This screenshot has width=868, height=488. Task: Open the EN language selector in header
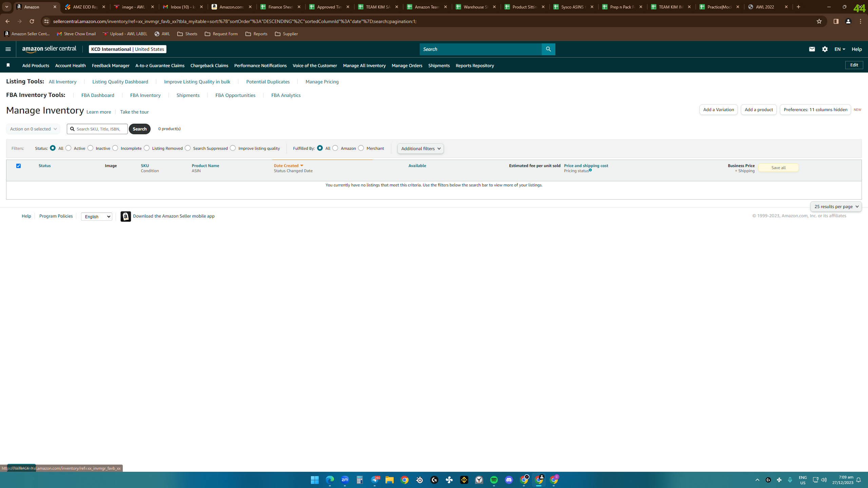pyautogui.click(x=840, y=49)
